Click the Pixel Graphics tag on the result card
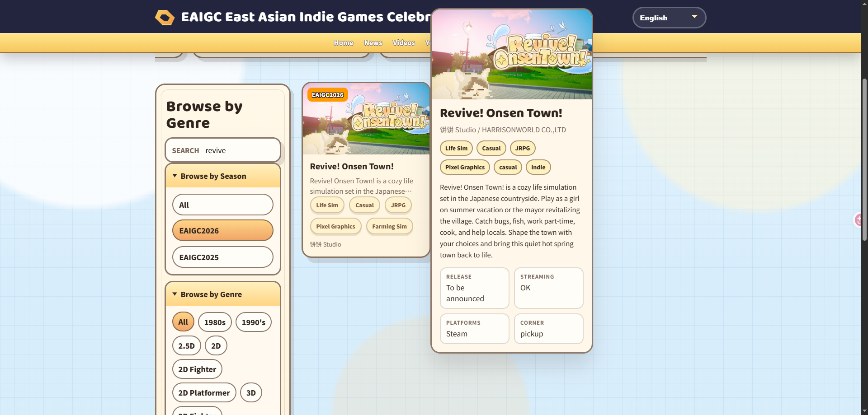Viewport: 868px width, 415px height. click(336, 226)
